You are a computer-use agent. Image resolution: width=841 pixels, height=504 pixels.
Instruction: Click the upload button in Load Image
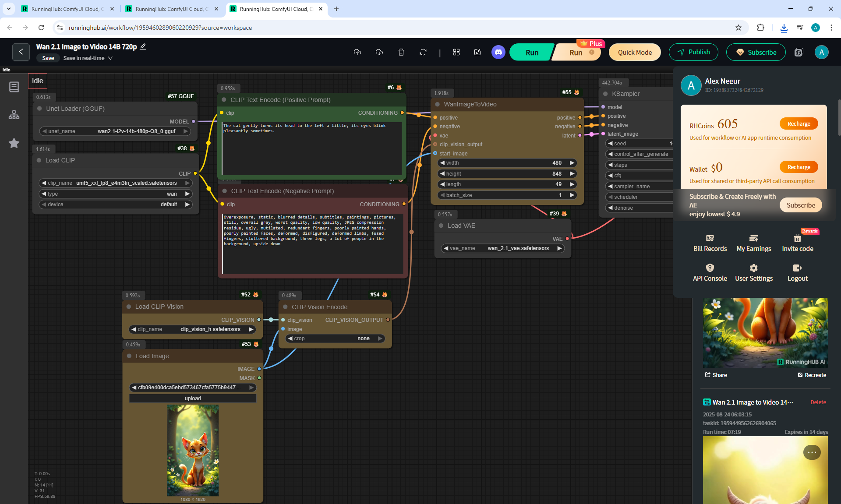click(193, 398)
